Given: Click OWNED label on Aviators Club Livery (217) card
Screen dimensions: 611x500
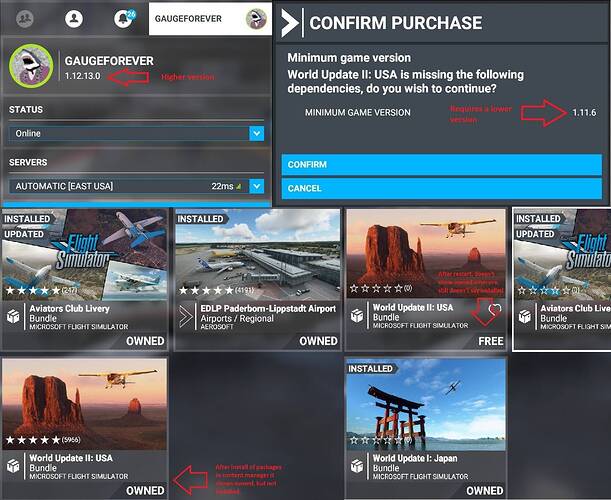Looking at the screenshot, I should (145, 341).
